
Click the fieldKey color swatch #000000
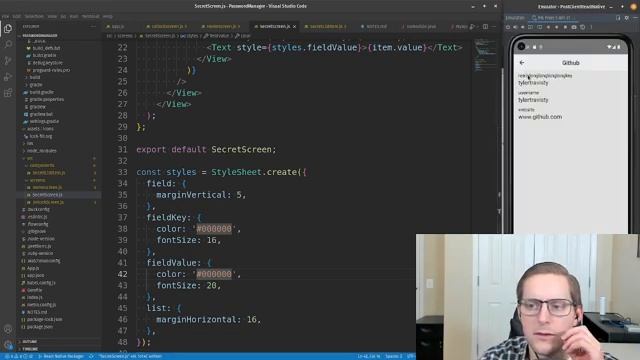click(214, 229)
